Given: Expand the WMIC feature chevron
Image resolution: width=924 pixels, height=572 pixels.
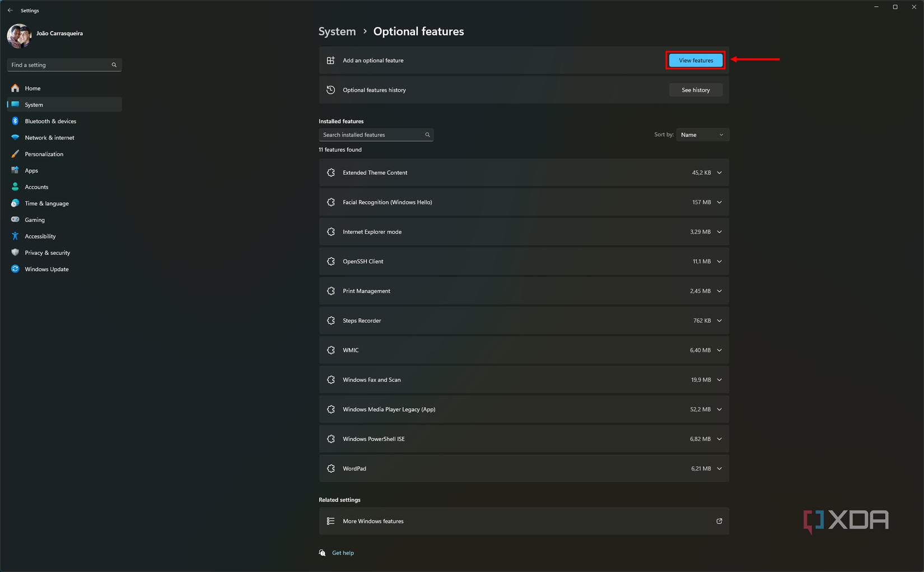Looking at the screenshot, I should tap(719, 350).
